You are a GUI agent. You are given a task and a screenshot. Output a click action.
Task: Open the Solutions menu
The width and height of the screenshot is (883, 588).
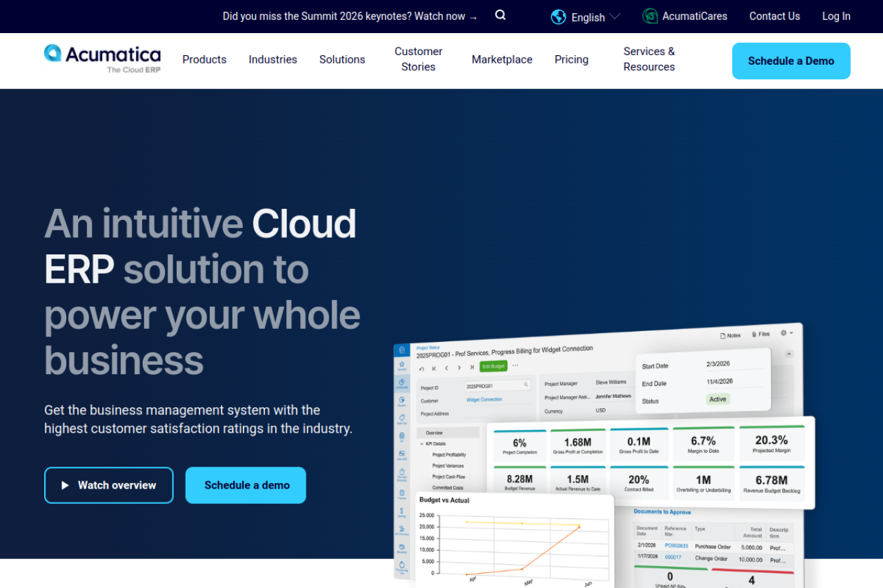(342, 59)
